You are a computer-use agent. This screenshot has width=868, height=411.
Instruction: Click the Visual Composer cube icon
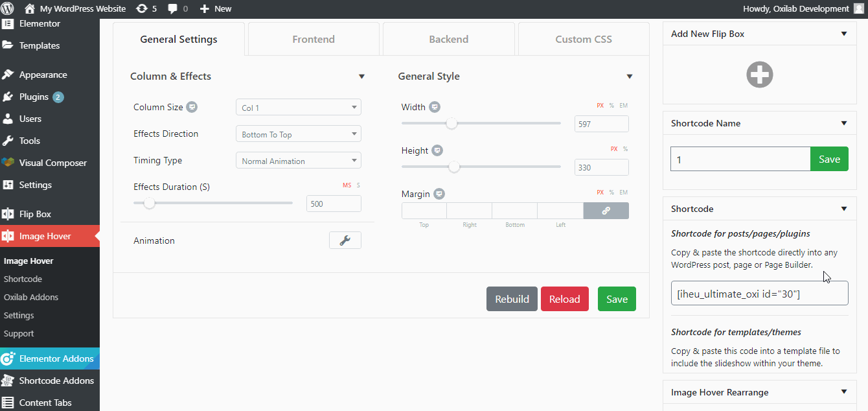click(x=8, y=163)
